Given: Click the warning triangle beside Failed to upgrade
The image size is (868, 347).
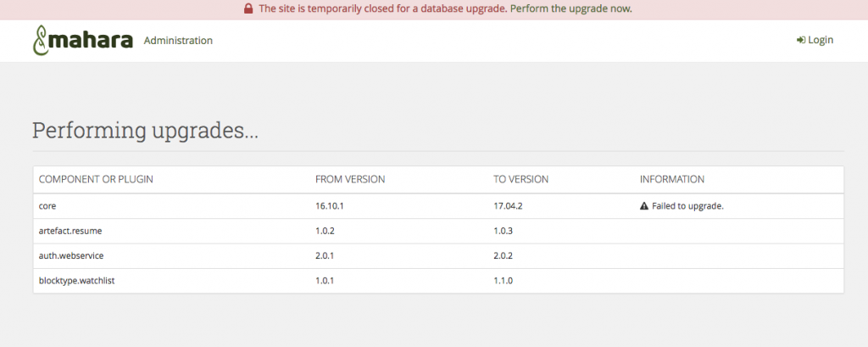Looking at the screenshot, I should (x=644, y=206).
